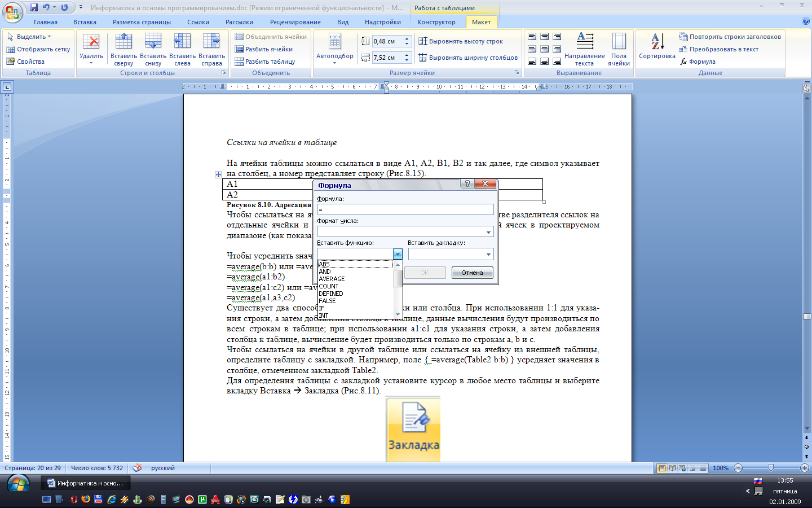The height and width of the screenshot is (508, 812).
Task: Switch to Full Screen Reading view
Action: point(672,468)
